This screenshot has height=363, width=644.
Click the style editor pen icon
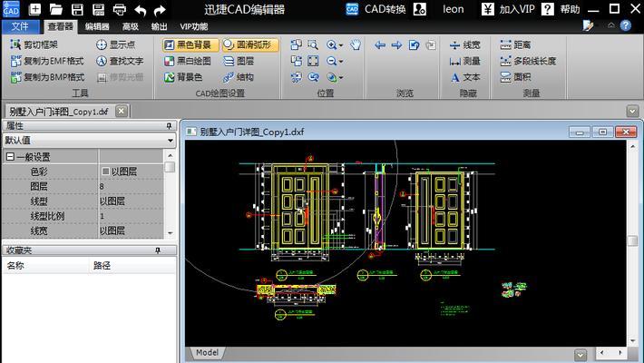coord(588,26)
